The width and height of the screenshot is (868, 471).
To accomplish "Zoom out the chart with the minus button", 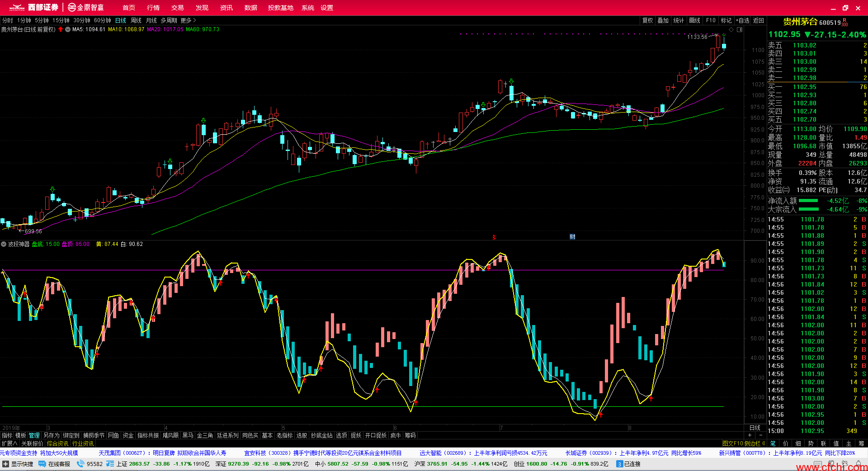I will pos(761,435).
